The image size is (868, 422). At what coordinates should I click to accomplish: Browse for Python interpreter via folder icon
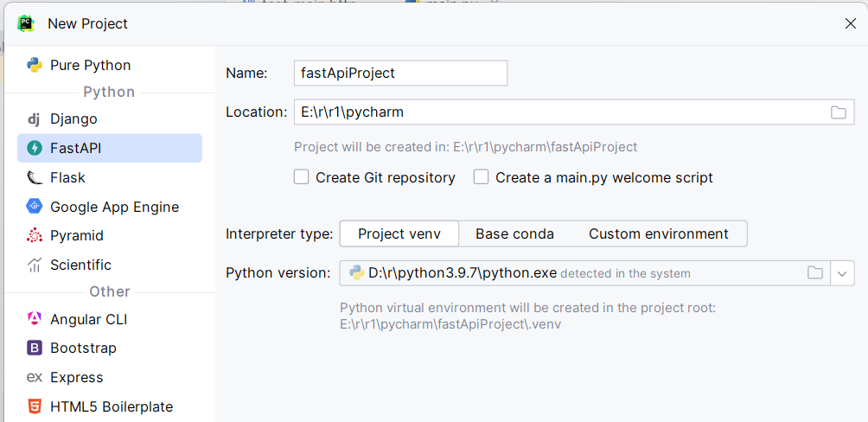click(815, 272)
